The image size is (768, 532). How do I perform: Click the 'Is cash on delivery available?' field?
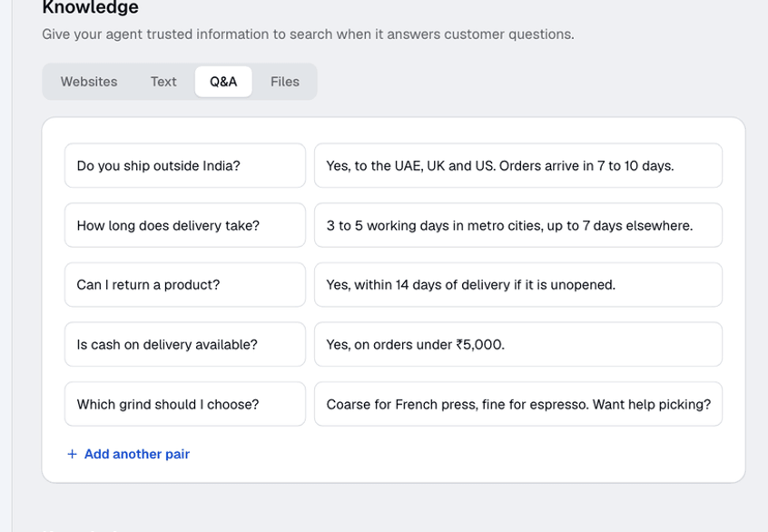click(x=185, y=344)
